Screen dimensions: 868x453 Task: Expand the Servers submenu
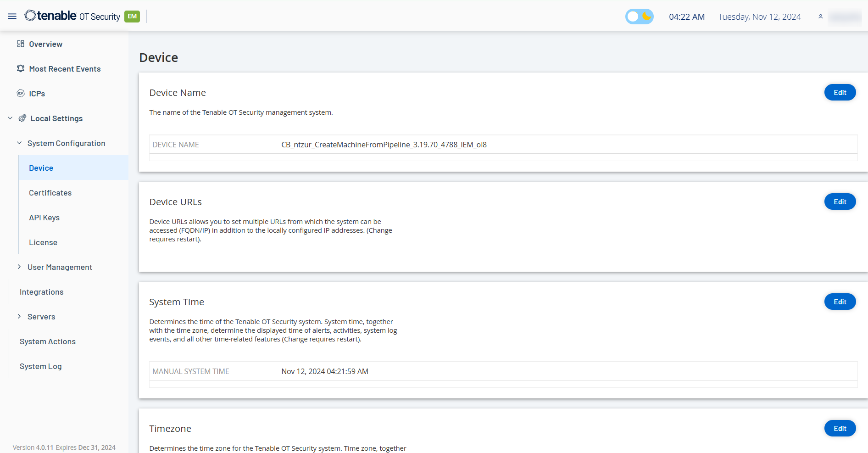pyautogui.click(x=19, y=317)
